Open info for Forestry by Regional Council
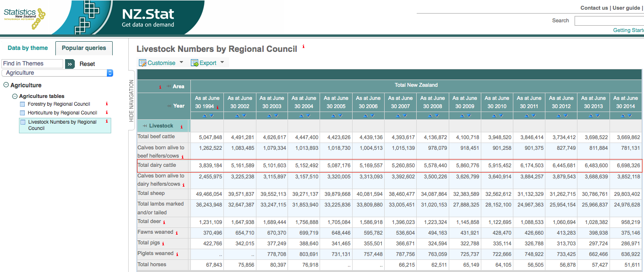The image size is (644, 272). pyautogui.click(x=106, y=104)
